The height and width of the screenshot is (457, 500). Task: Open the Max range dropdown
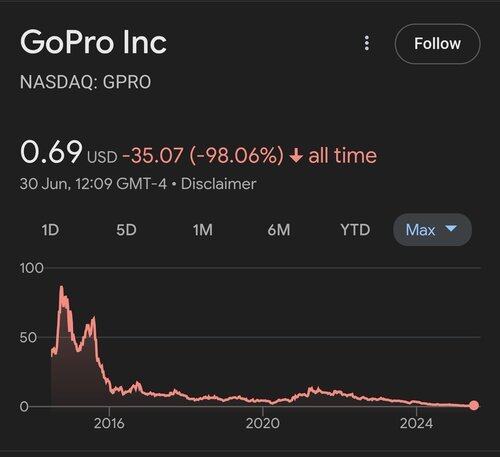tap(432, 230)
